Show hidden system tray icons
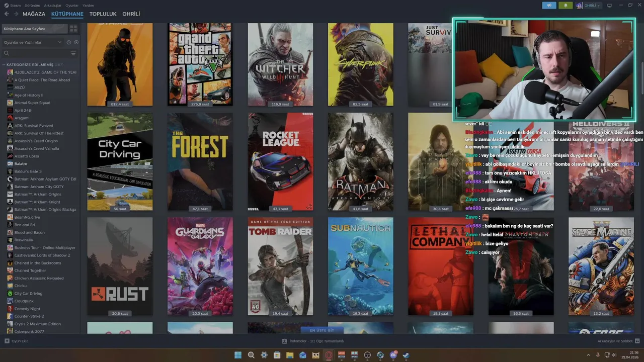 pyautogui.click(x=588, y=355)
